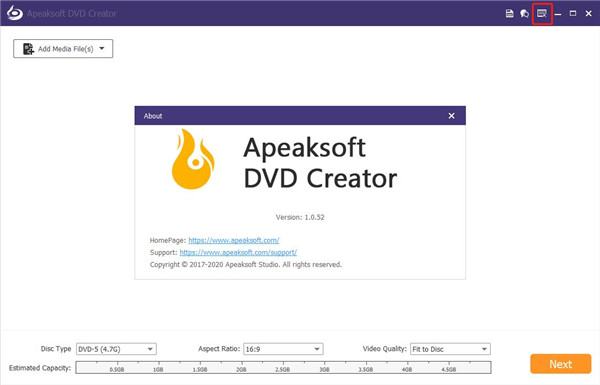Click the orange Next button
Image resolution: width=600 pixels, height=385 pixels.
561,364
